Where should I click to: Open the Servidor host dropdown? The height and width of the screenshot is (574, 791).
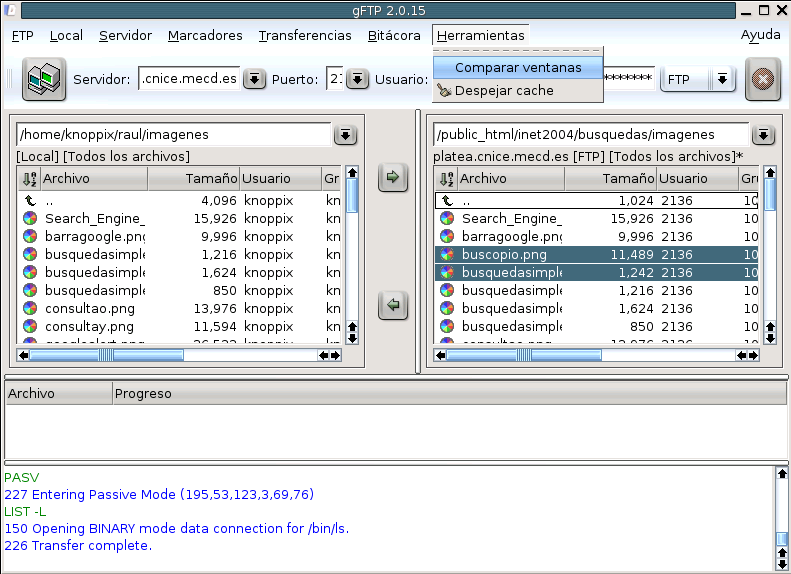[x=254, y=79]
